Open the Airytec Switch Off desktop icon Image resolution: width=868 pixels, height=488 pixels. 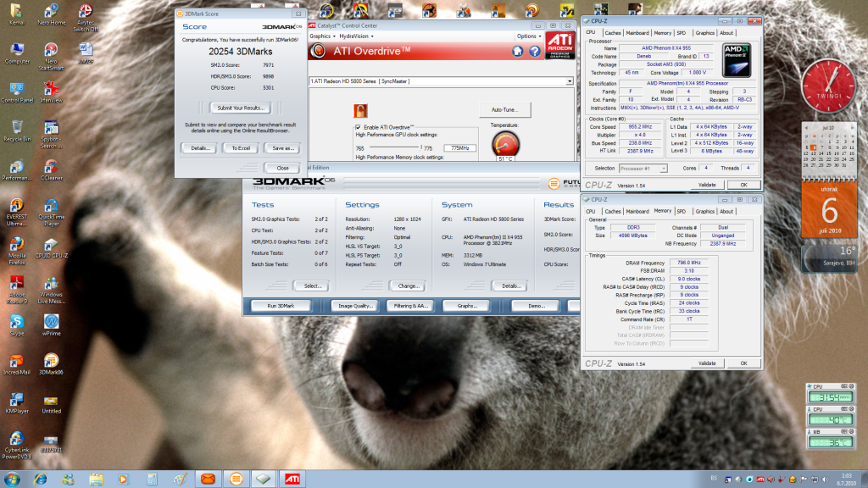[x=86, y=18]
